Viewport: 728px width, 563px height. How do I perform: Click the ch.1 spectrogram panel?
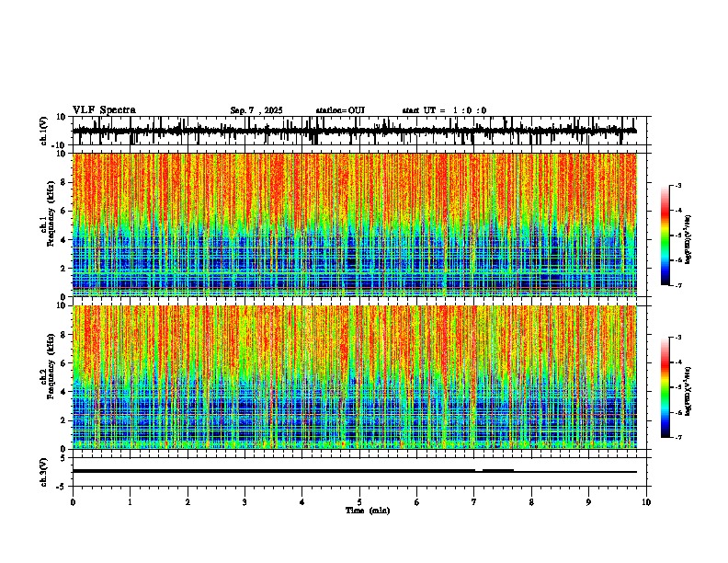[355, 224]
